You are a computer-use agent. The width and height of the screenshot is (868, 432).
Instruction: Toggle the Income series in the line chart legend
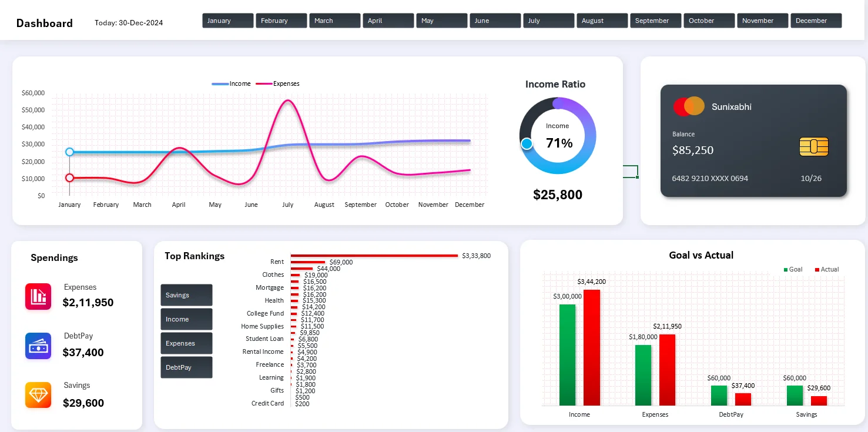click(232, 83)
